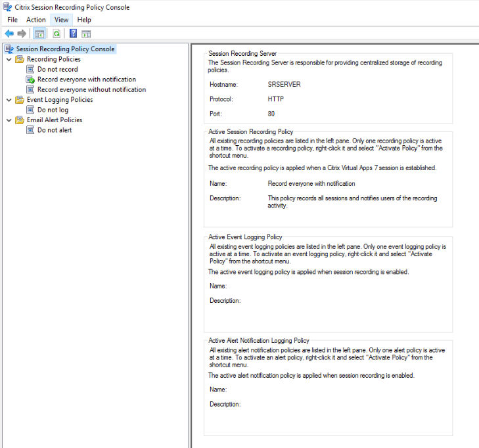Viewport: 479px width, 448px height.
Task: Open the Action menu
Action: (x=36, y=20)
